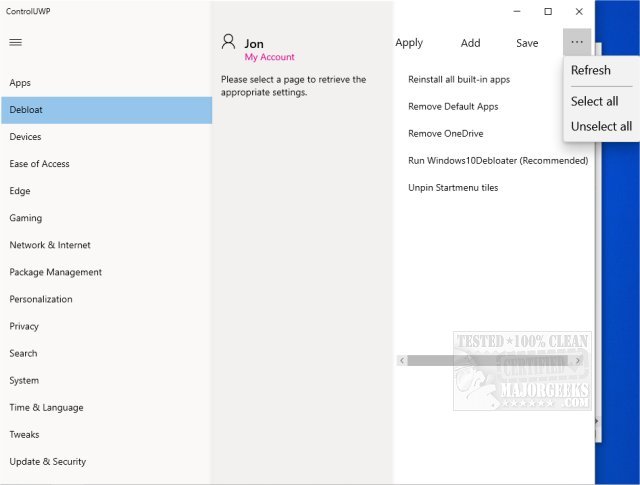
Task: Open the Apps category in sidebar
Action: (20, 83)
